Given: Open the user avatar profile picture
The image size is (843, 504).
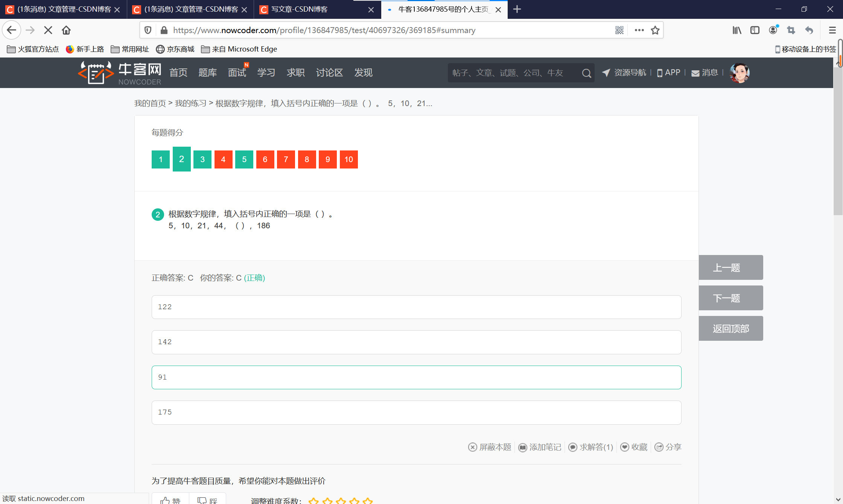Looking at the screenshot, I should (x=740, y=73).
